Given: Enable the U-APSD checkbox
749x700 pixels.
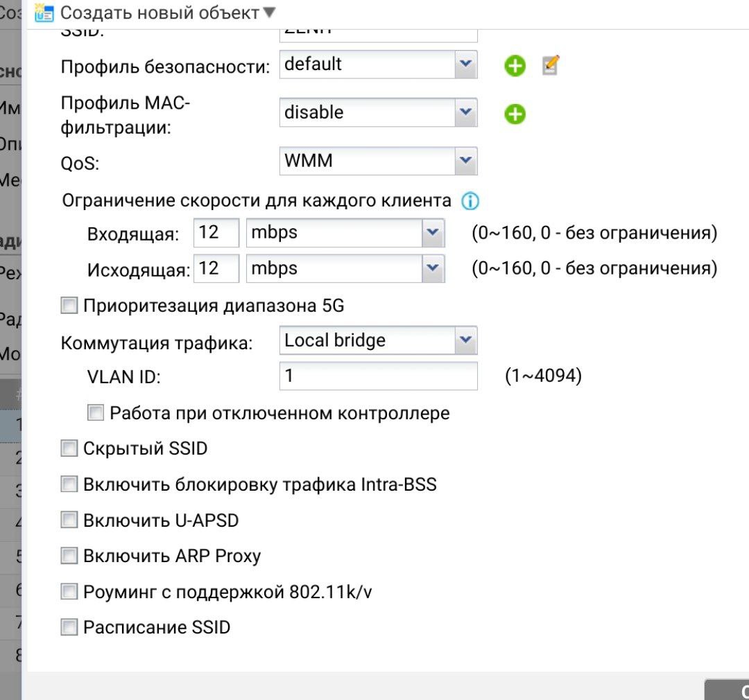Looking at the screenshot, I should (69, 520).
